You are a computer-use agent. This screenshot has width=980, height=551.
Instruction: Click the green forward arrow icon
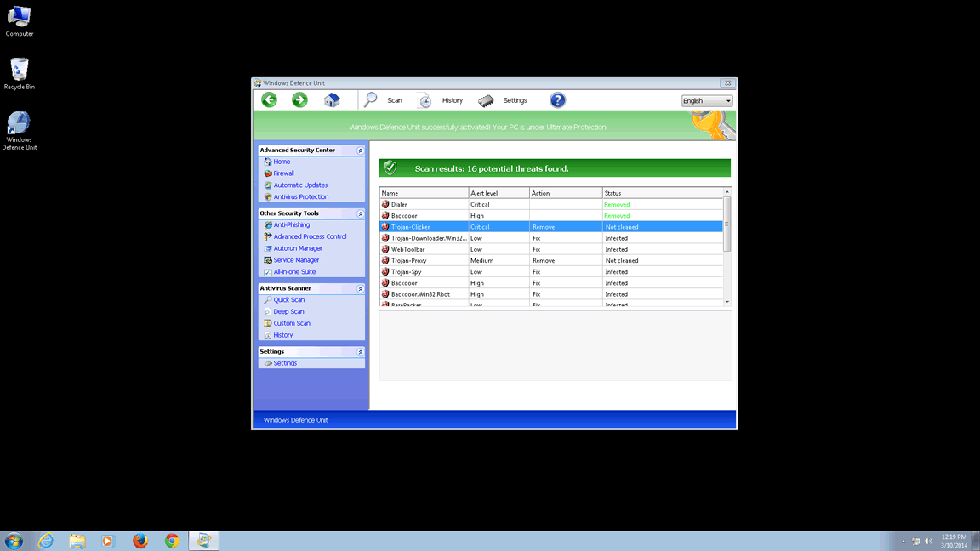coord(299,100)
